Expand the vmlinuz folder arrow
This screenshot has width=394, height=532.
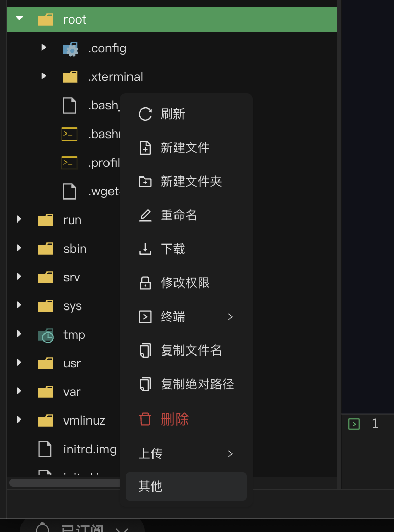19,419
